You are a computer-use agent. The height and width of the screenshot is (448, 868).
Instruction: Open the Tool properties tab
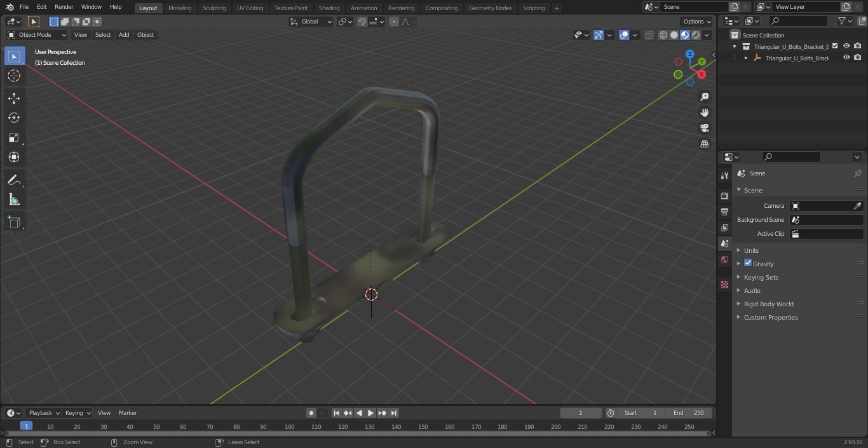click(724, 175)
